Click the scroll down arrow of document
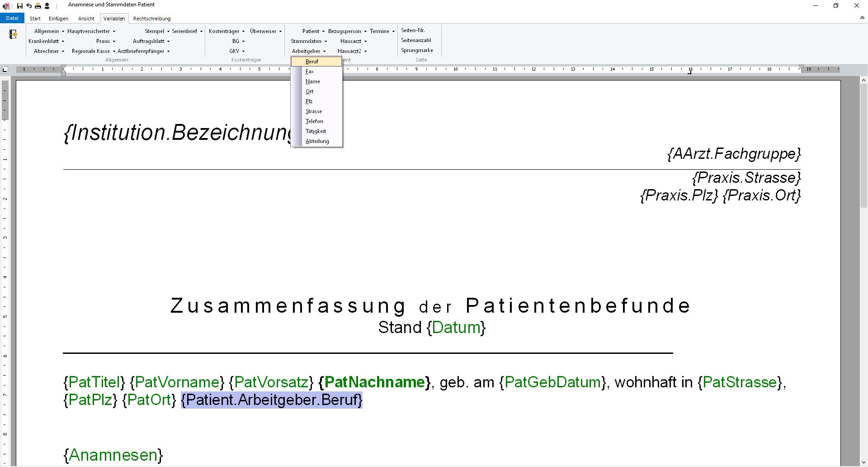Viewport: 868px width, 467px height. [x=864, y=462]
